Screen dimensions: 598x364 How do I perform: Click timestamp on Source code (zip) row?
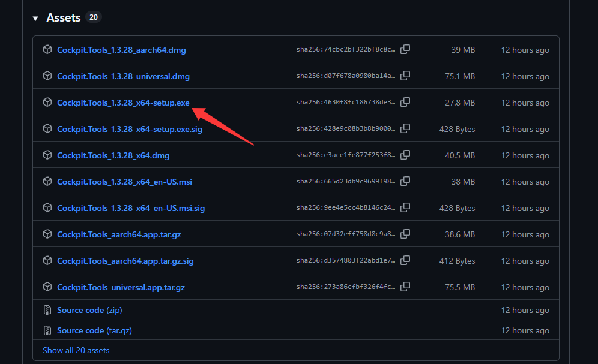525,310
